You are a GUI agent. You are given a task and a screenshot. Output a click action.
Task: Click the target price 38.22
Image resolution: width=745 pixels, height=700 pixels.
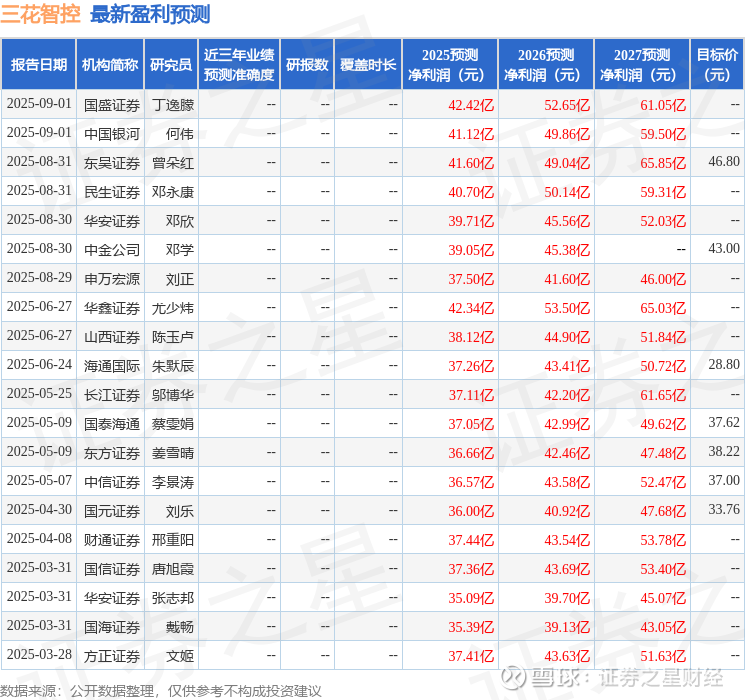tap(724, 451)
